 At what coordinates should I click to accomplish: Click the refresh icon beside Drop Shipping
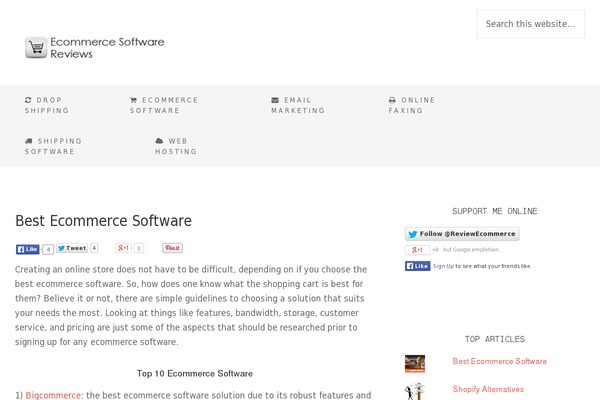(28, 100)
